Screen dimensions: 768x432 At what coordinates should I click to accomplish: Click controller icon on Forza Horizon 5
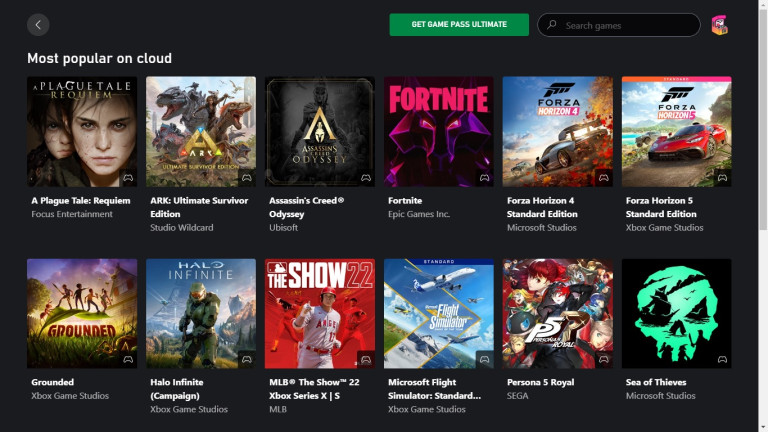click(722, 178)
